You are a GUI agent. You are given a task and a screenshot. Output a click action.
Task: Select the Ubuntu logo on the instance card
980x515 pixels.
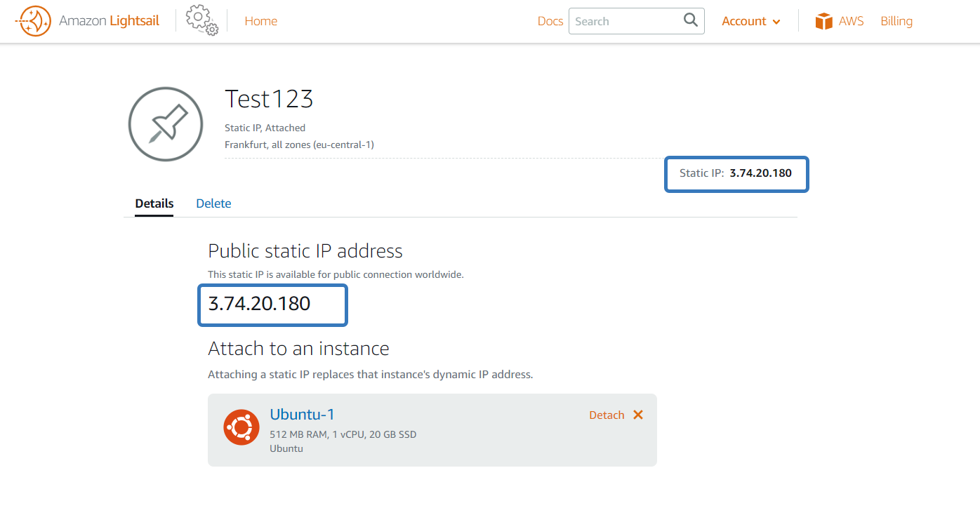coord(241,427)
